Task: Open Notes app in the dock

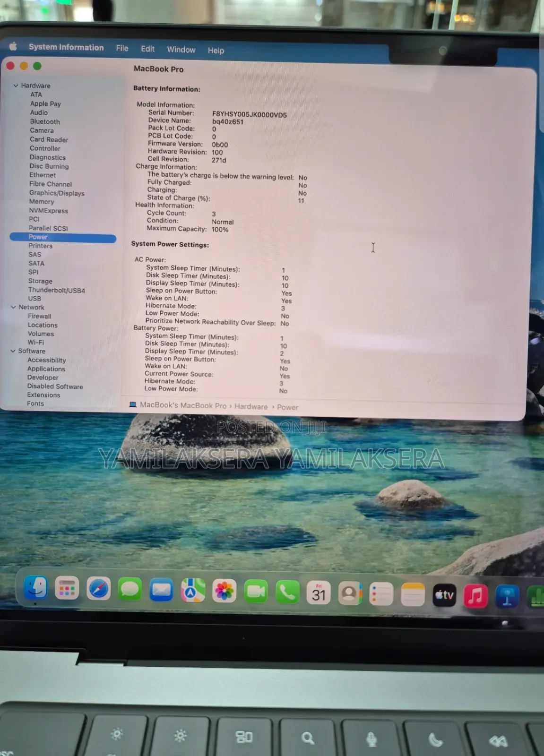Action: (x=413, y=595)
